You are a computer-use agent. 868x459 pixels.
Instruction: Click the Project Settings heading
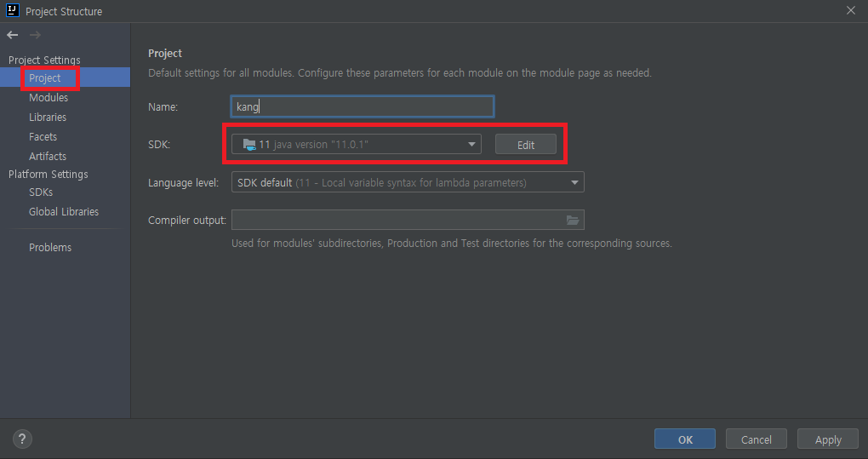tap(44, 60)
